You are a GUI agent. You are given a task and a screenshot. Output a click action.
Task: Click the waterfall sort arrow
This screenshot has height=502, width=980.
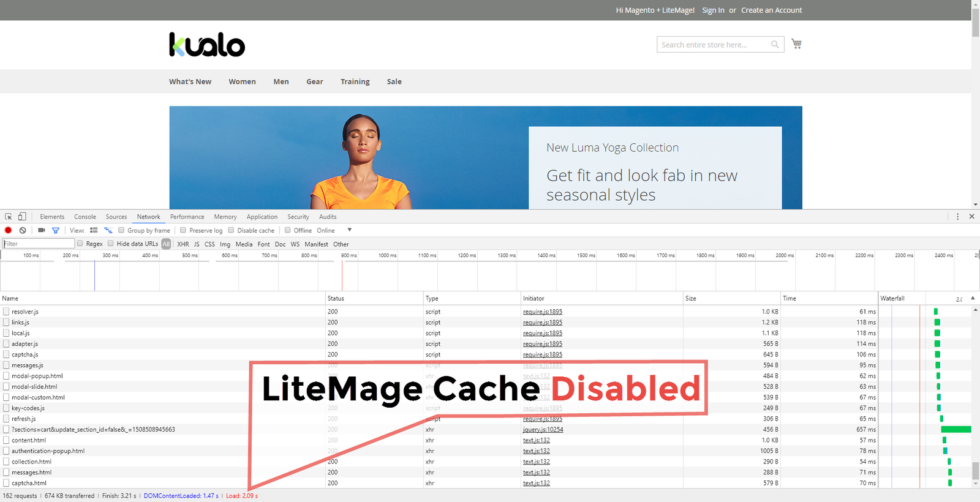(973, 298)
